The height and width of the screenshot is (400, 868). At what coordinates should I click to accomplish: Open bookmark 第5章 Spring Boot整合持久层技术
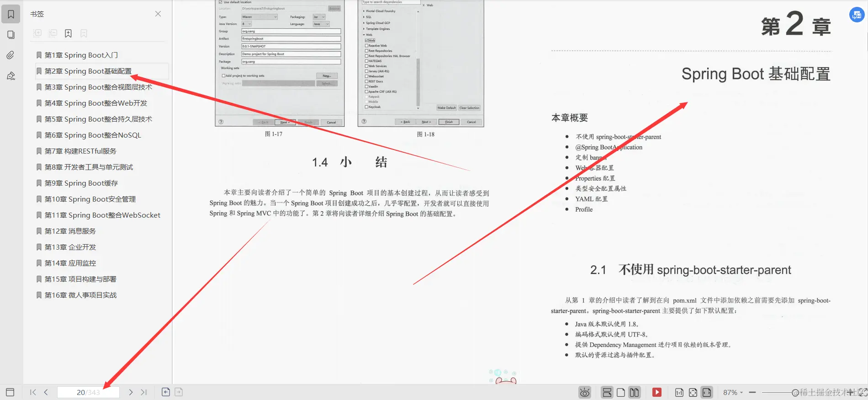pyautogui.click(x=98, y=119)
